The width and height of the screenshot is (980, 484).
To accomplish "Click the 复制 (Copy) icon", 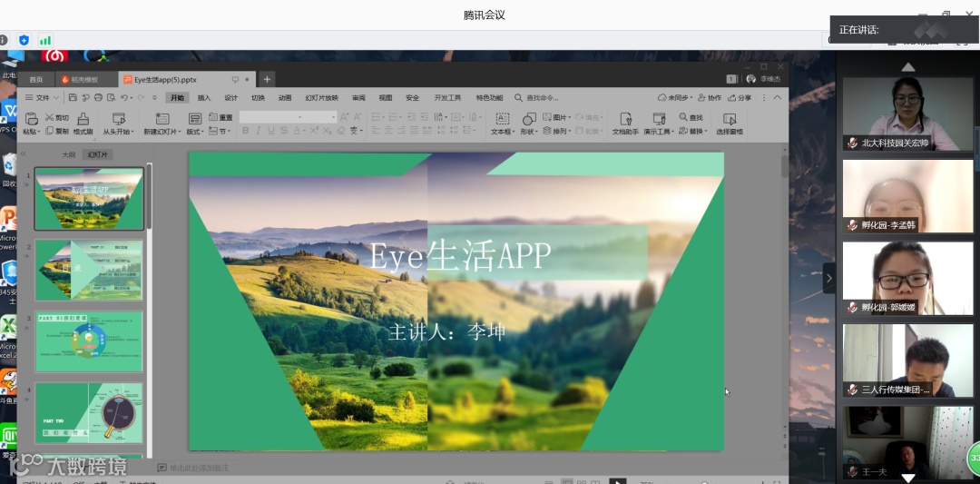I will 49,131.
